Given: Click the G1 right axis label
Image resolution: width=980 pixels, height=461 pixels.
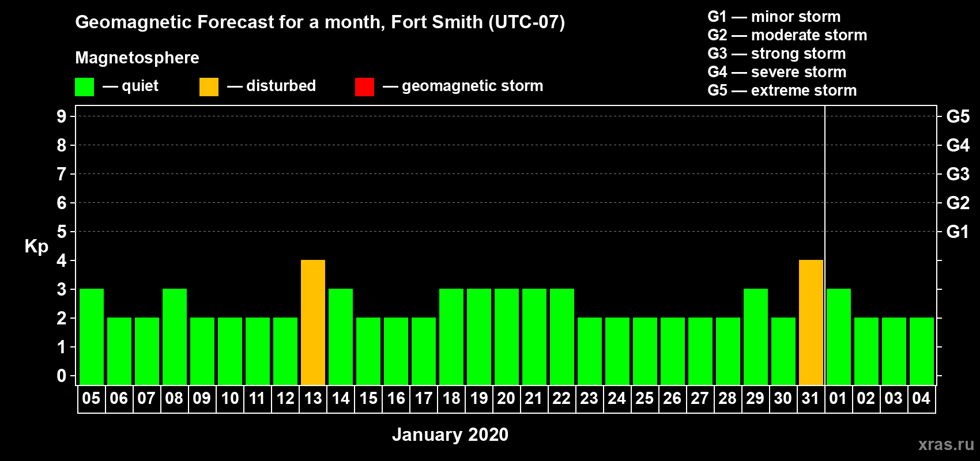Looking at the screenshot, I should pos(958,232).
